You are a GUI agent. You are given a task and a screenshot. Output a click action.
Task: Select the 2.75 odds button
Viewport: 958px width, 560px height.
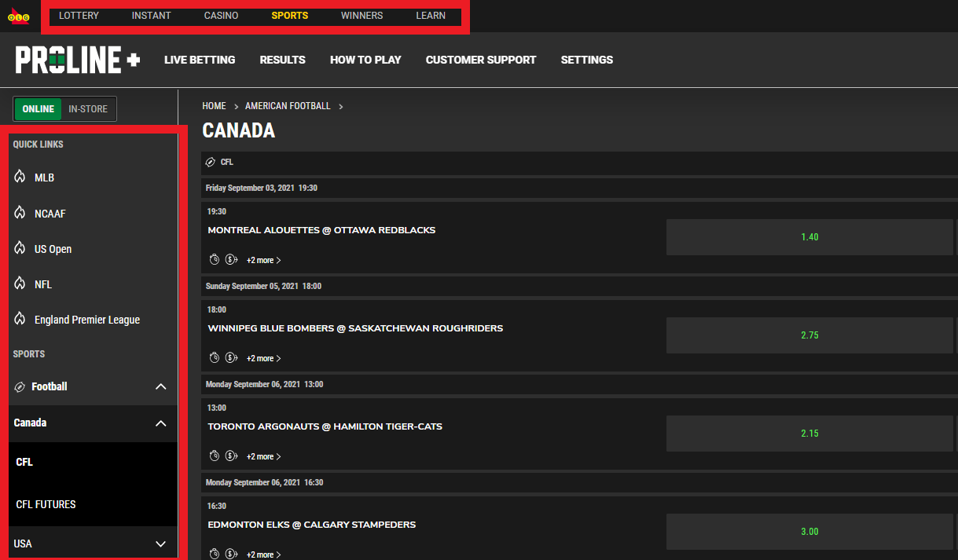[x=809, y=335]
